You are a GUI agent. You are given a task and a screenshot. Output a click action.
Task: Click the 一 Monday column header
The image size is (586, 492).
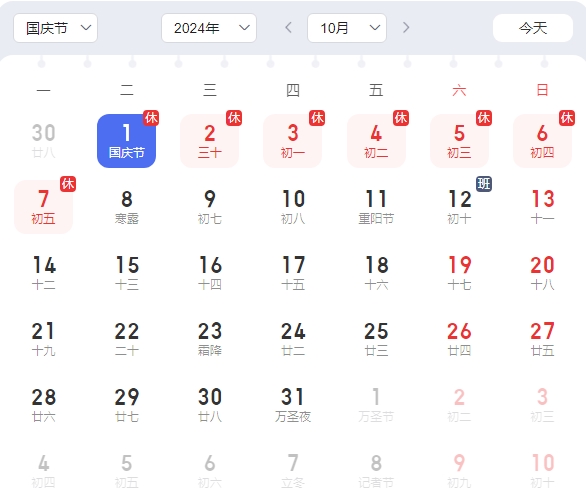tap(43, 90)
